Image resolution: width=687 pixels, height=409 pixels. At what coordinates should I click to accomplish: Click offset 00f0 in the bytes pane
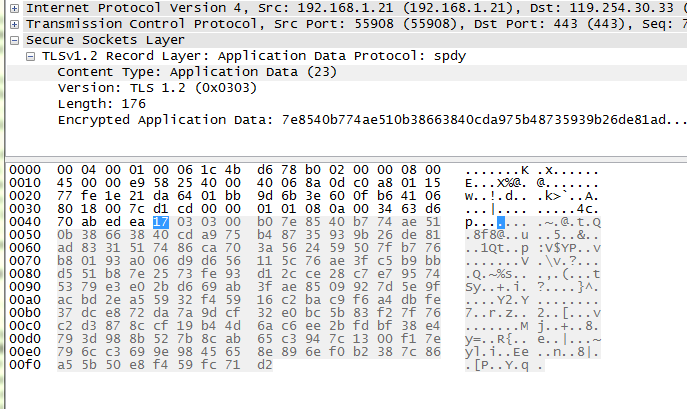coord(24,365)
